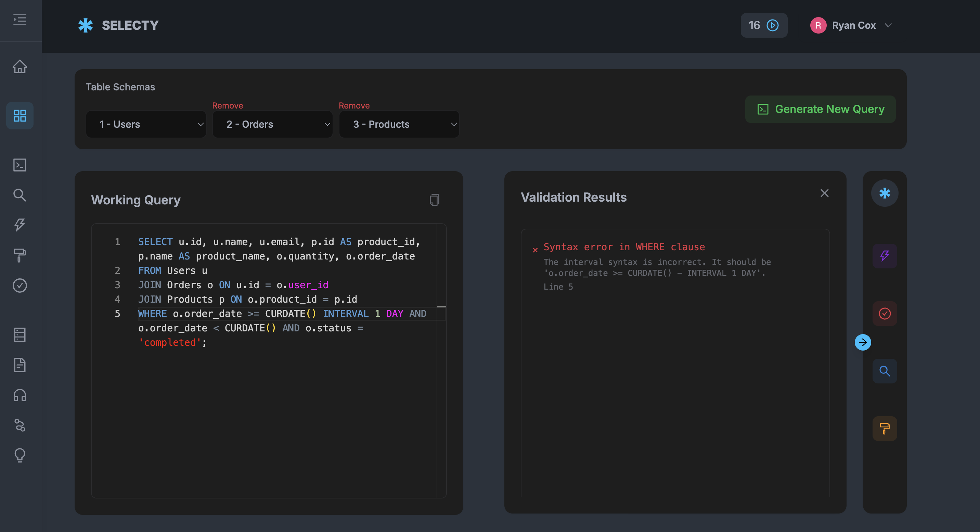Screen dimensions: 980x532
Task: Open the headphones support icon
Action: [x=20, y=395]
